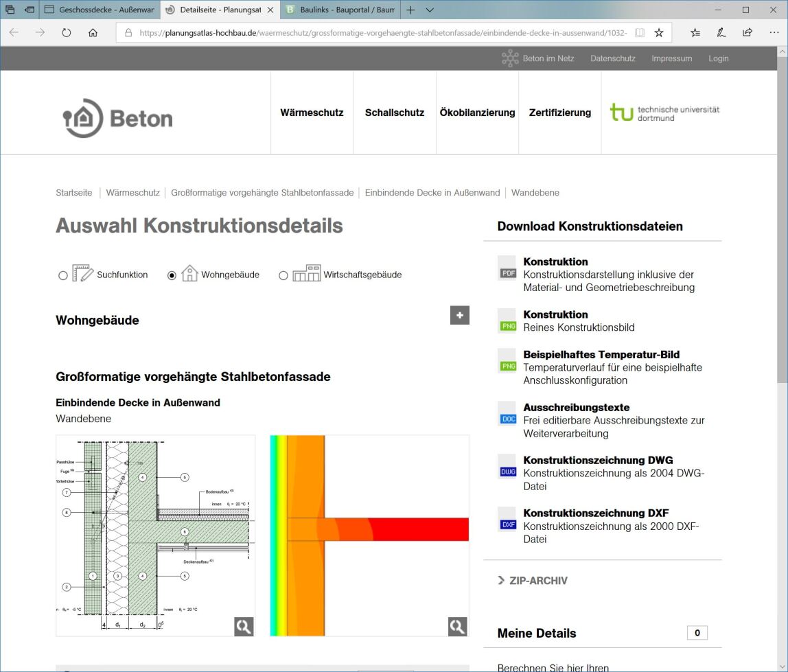Toggle the Reading view icon in address bar

[x=639, y=33]
